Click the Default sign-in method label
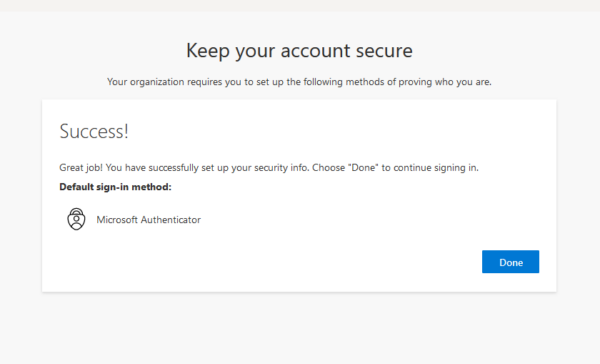The image size is (600, 364). pyautogui.click(x=115, y=187)
